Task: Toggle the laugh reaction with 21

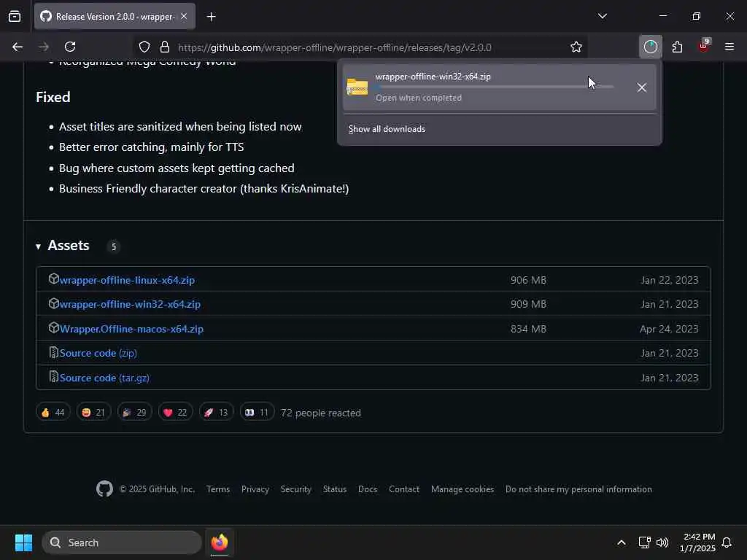Action: (93, 413)
